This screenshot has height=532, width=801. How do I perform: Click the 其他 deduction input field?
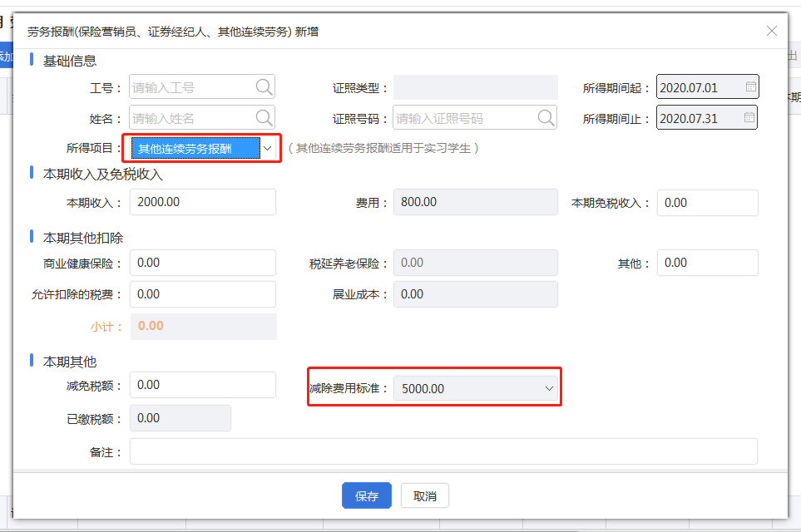[x=708, y=263]
